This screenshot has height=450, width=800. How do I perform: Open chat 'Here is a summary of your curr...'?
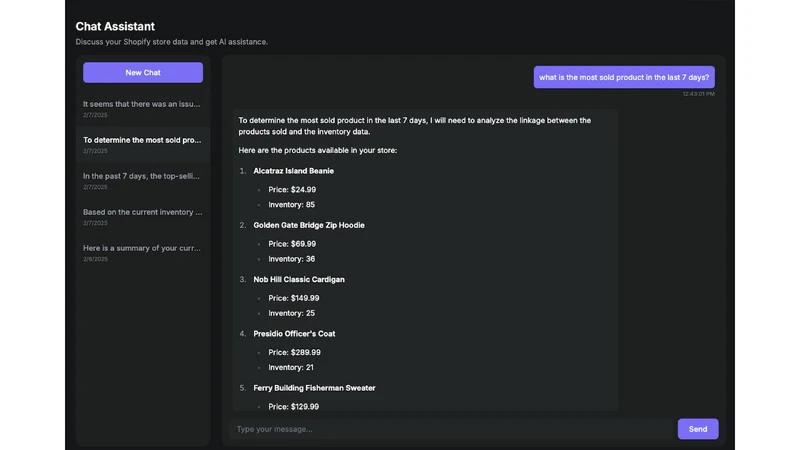click(143, 253)
